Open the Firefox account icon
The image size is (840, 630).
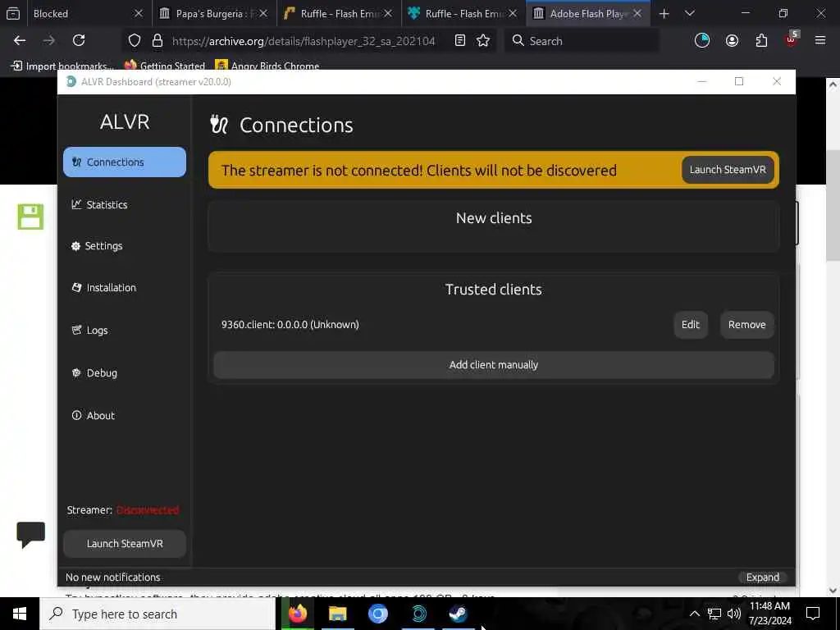click(732, 41)
